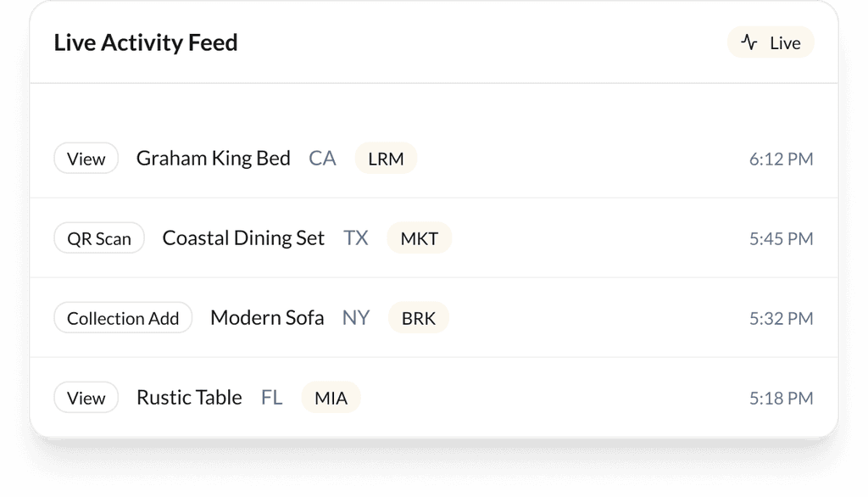Click the Live status badge
868x497 pixels.
771,42
